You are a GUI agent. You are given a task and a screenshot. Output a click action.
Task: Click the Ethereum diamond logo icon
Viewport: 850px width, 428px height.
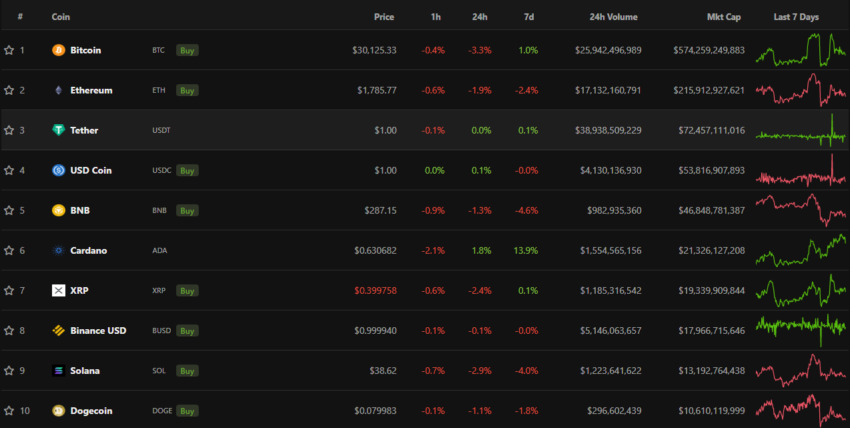point(59,90)
